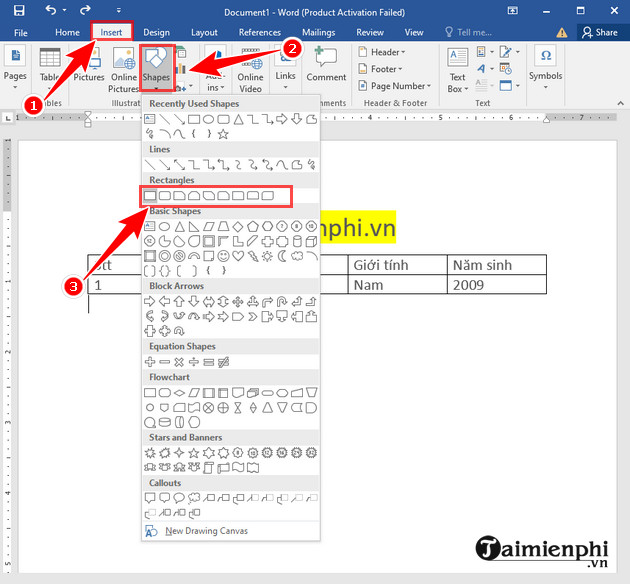The height and width of the screenshot is (584, 630).
Task: Click the activation warning triangle icon
Action: [562, 33]
